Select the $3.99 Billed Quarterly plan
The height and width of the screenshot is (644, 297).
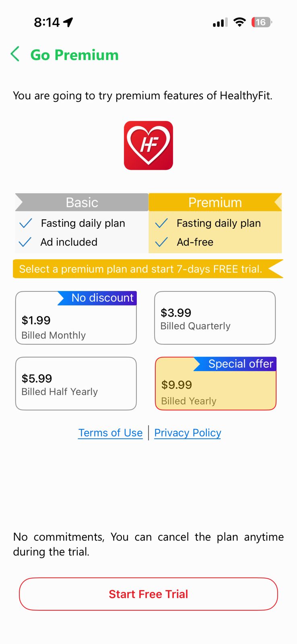215,318
